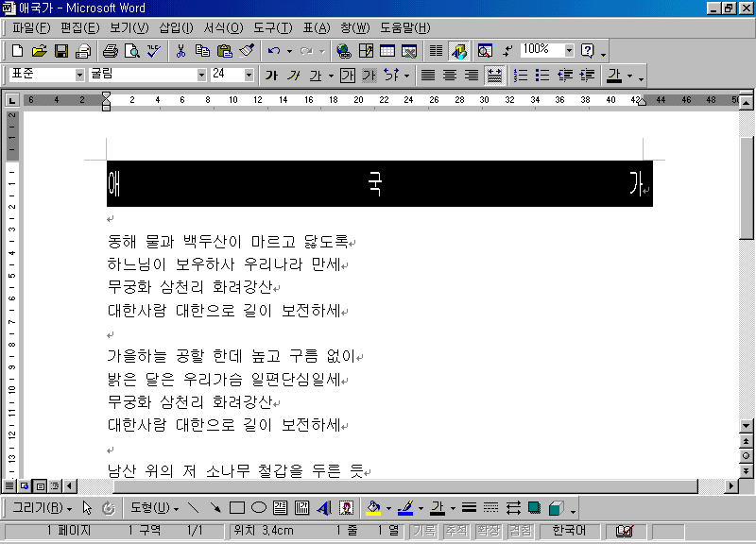Open the Tables and Borders tool

click(x=366, y=51)
